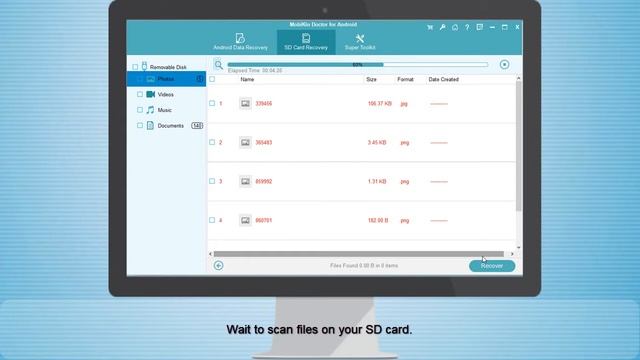Screen dimensions: 640x360
Task: Click the scroll up arrow of file list
Action: 519,78
